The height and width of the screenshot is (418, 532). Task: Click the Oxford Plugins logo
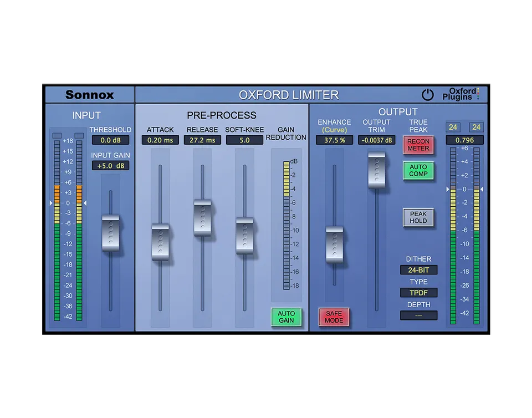(x=461, y=94)
